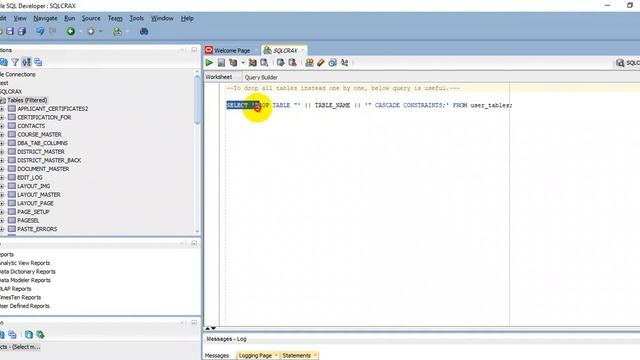Select the EDIT_LOG table

click(x=30, y=178)
